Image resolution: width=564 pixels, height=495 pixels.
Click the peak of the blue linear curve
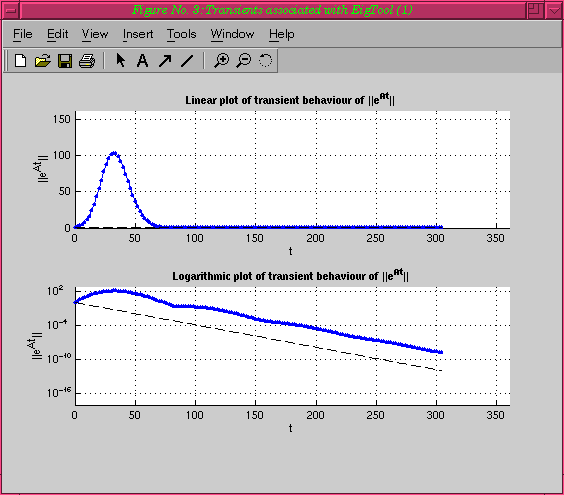[x=114, y=153]
